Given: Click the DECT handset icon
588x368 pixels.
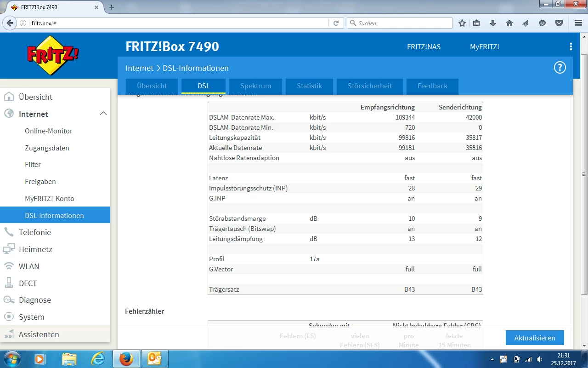Looking at the screenshot, I should coord(9,283).
